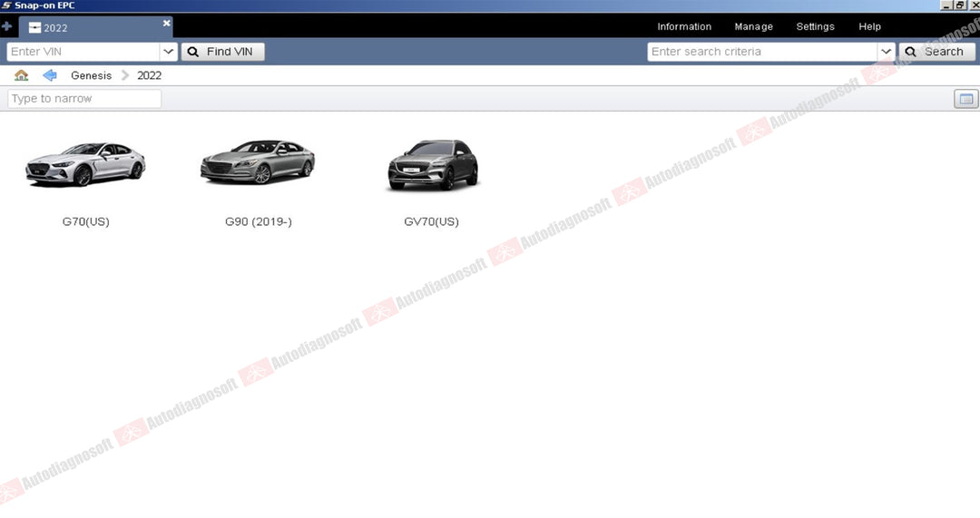Image resolution: width=980 pixels, height=518 pixels.
Task: Go to home via house icon
Action: point(21,75)
